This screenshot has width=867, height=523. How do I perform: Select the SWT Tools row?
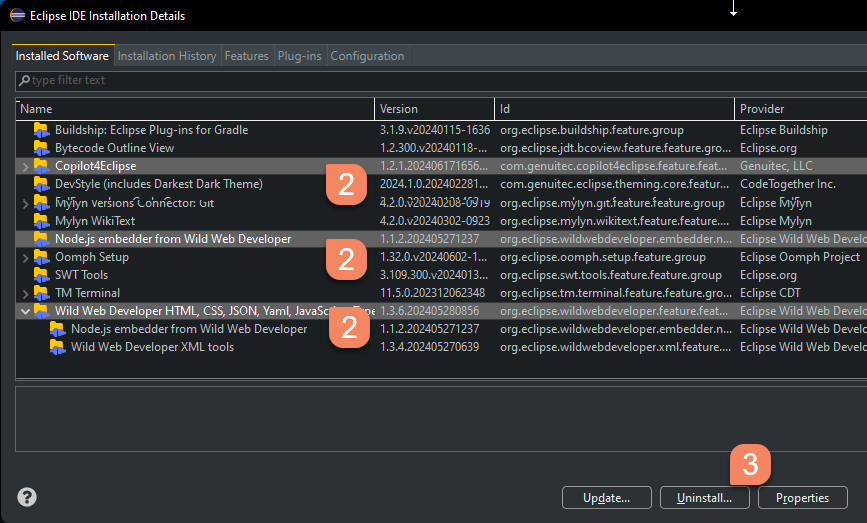[441, 275]
